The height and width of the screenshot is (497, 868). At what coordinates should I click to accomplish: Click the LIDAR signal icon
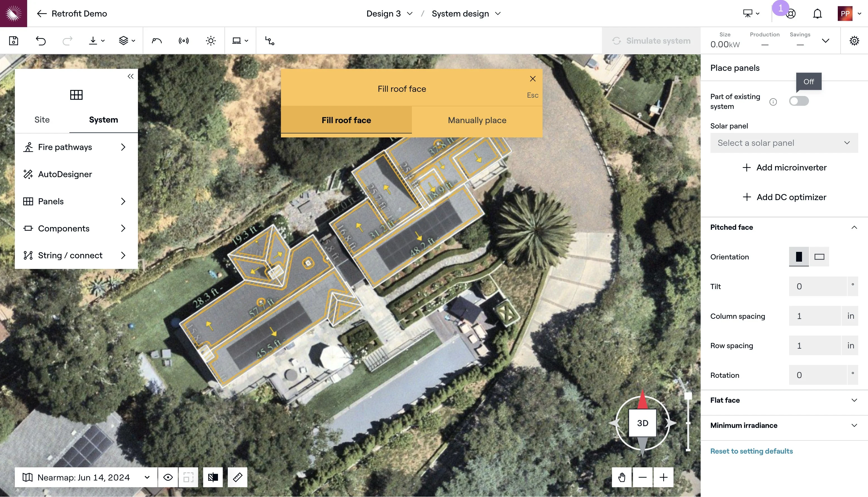pos(183,41)
